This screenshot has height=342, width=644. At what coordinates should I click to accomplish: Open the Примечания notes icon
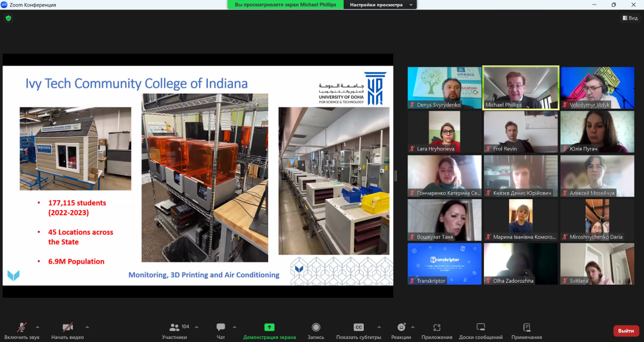pyautogui.click(x=526, y=327)
